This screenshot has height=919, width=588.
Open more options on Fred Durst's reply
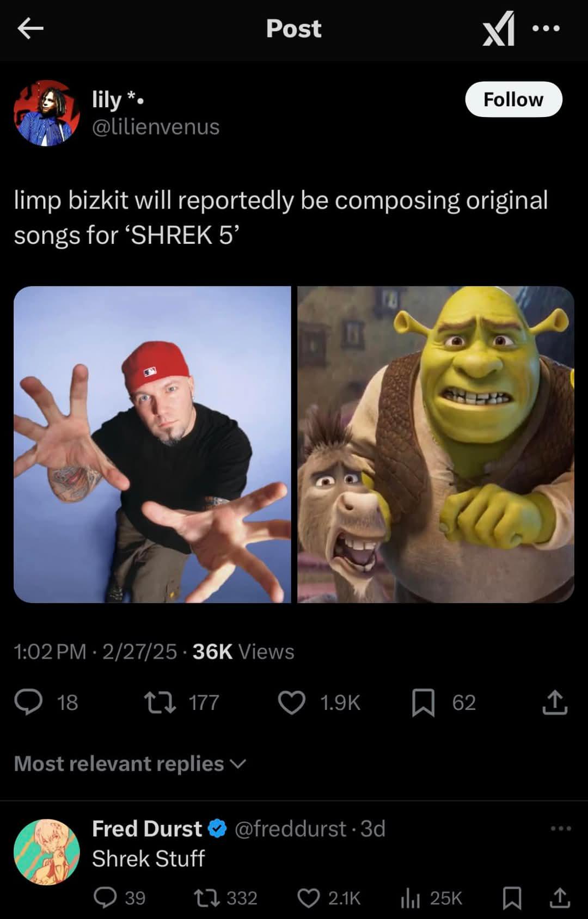(x=561, y=829)
